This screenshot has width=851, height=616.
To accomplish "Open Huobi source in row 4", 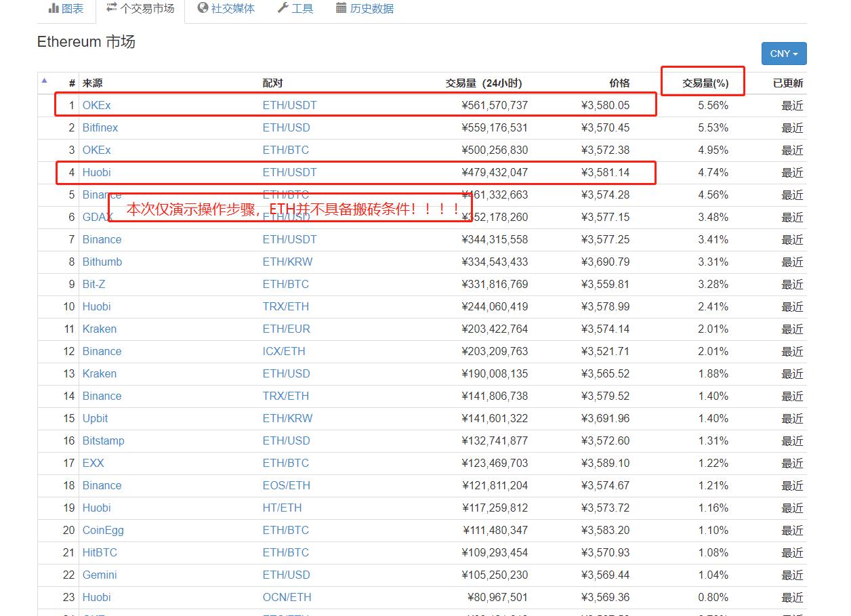I will (x=96, y=172).
